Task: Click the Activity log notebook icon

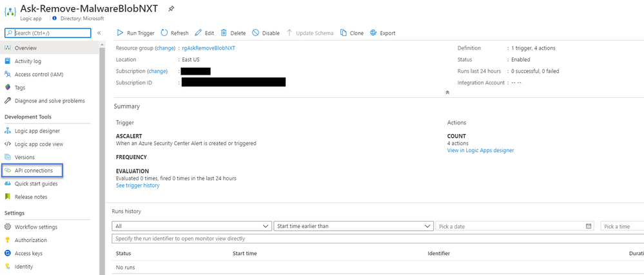Action: (7, 61)
